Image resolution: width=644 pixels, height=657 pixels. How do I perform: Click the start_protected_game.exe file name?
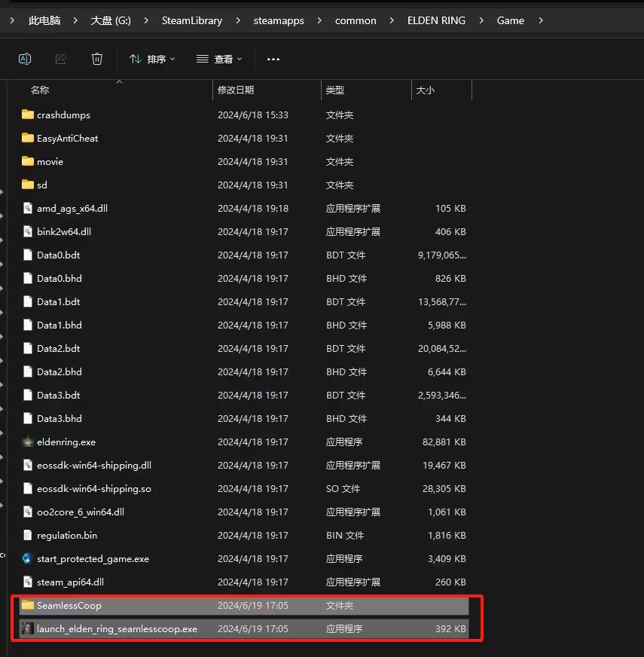point(93,559)
